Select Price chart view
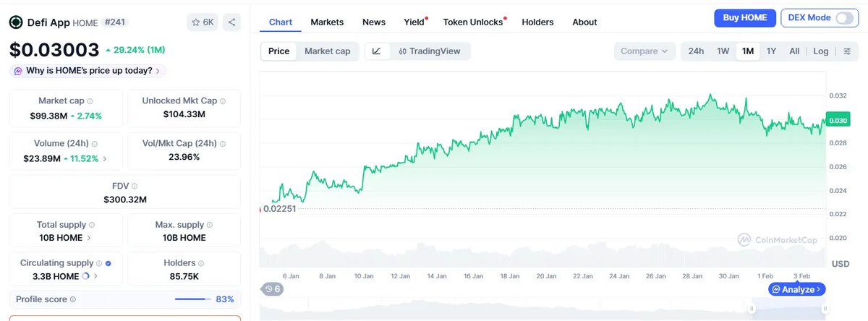868x321 pixels. pos(278,51)
